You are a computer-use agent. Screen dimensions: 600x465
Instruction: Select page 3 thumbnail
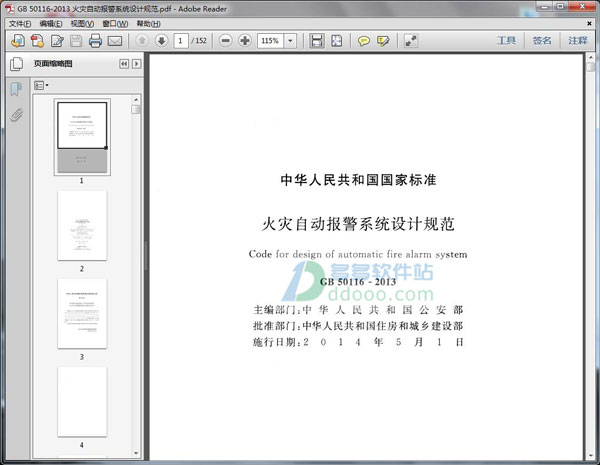pos(82,314)
